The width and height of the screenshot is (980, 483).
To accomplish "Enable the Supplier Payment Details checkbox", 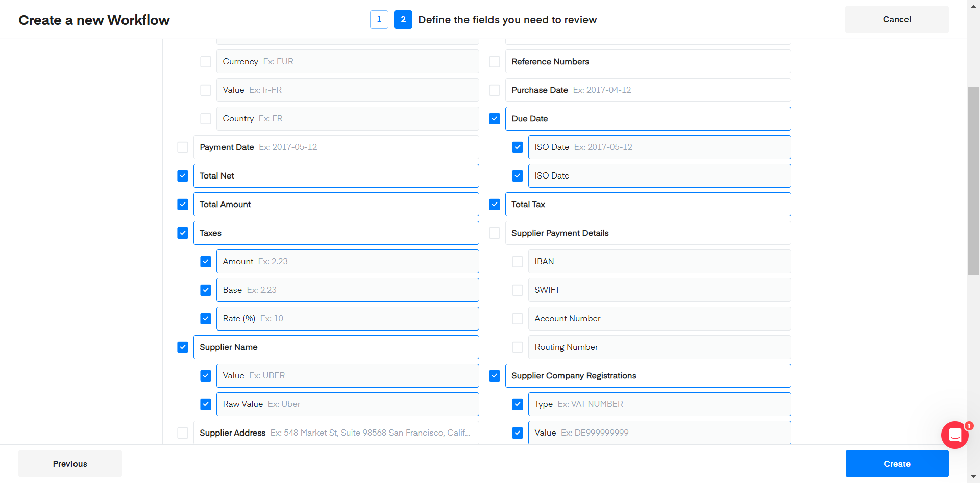I will (495, 233).
